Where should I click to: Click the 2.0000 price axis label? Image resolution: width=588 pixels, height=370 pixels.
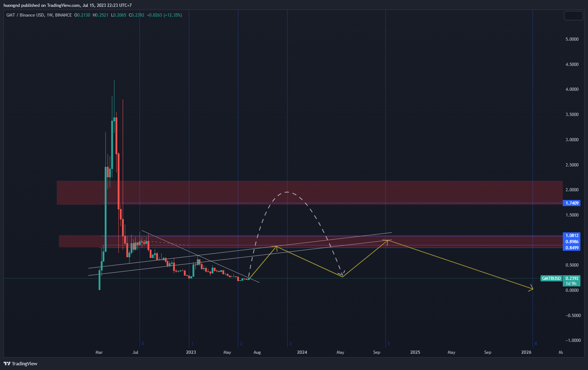click(572, 190)
